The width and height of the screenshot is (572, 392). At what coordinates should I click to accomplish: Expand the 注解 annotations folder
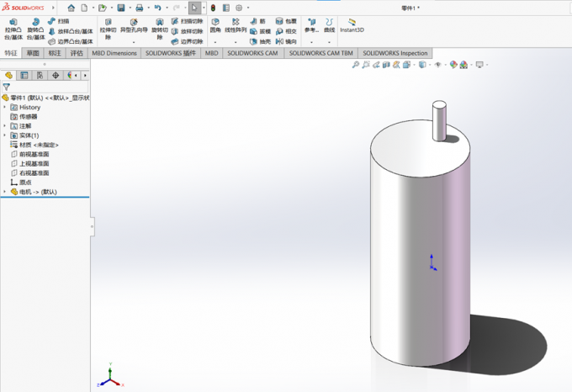5,126
